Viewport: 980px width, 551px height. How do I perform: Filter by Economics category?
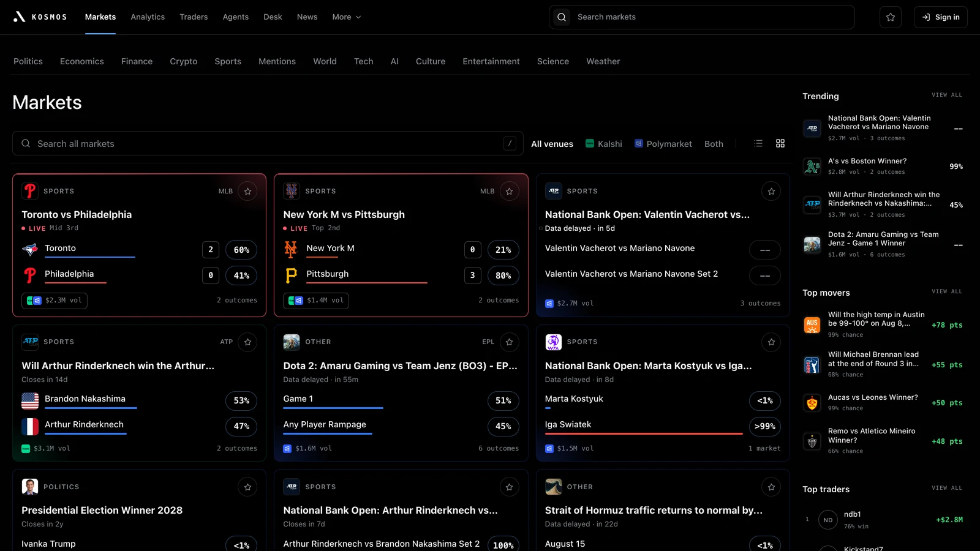pos(82,61)
